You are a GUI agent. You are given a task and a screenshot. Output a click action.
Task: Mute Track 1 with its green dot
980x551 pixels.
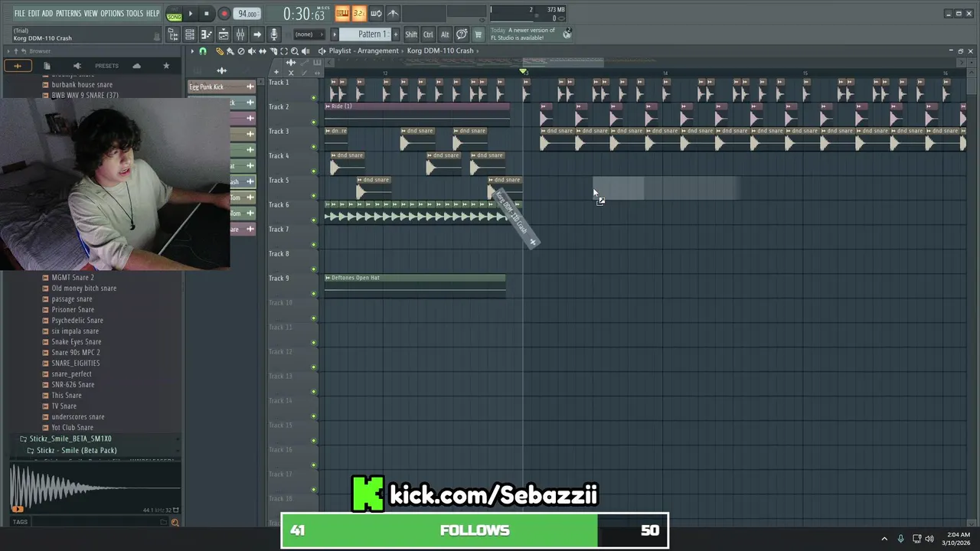tap(313, 97)
